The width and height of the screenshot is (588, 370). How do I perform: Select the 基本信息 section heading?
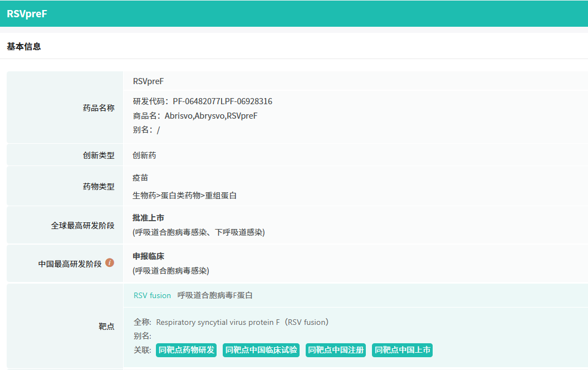click(x=24, y=47)
